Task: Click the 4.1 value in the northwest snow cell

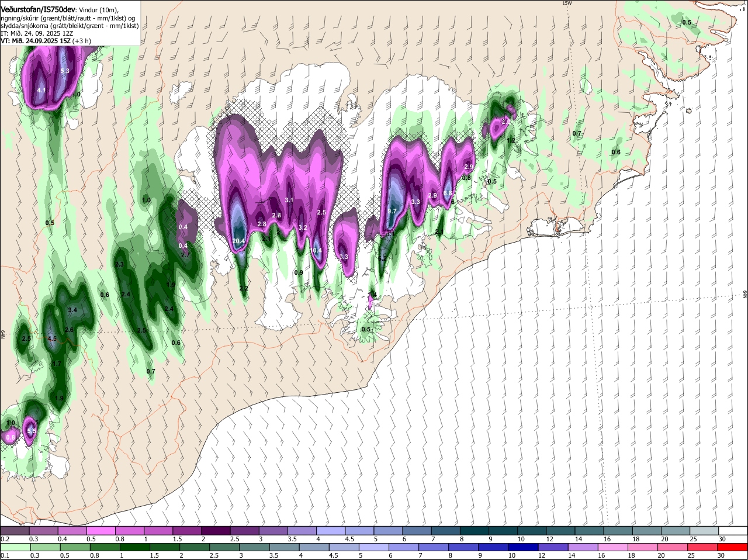Action: (41, 91)
